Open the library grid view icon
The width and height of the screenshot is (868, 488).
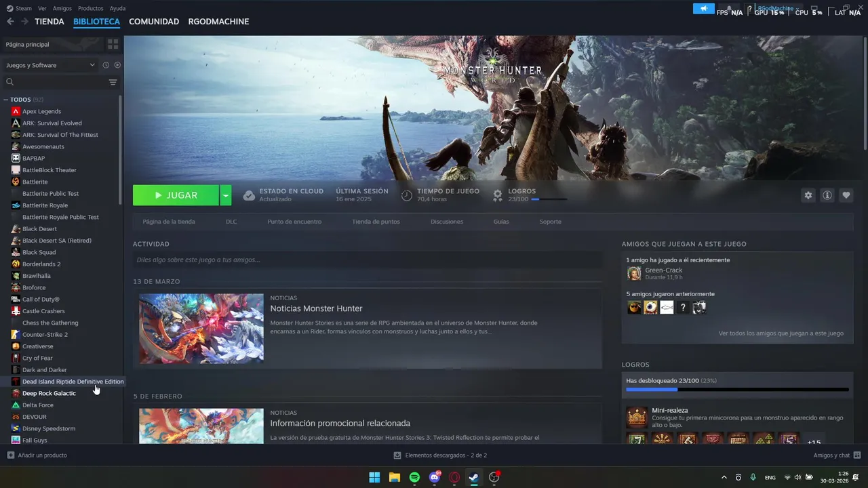point(113,44)
